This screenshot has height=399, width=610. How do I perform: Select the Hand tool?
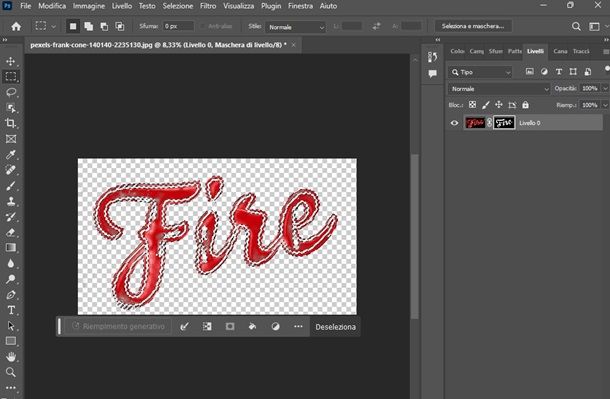tap(11, 357)
